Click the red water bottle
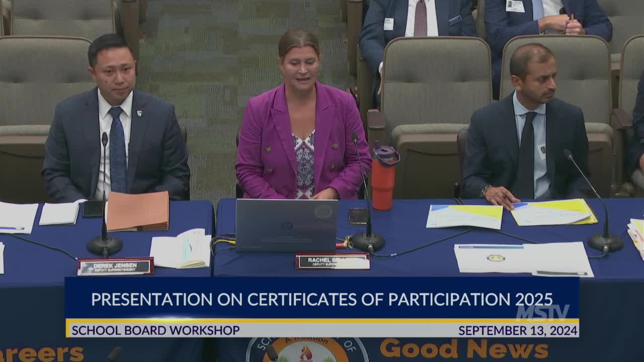 coord(384,177)
